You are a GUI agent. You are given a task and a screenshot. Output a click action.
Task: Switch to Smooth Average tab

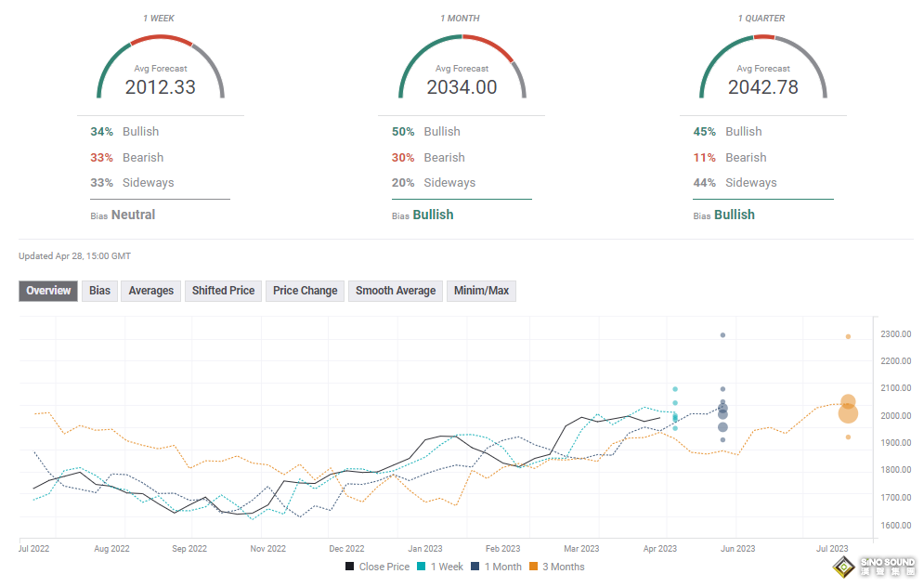tap(396, 291)
